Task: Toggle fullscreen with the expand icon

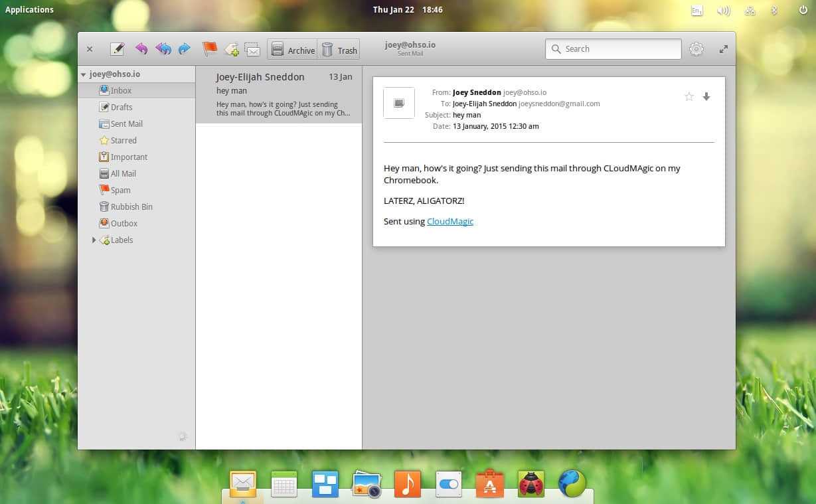Action: click(723, 48)
